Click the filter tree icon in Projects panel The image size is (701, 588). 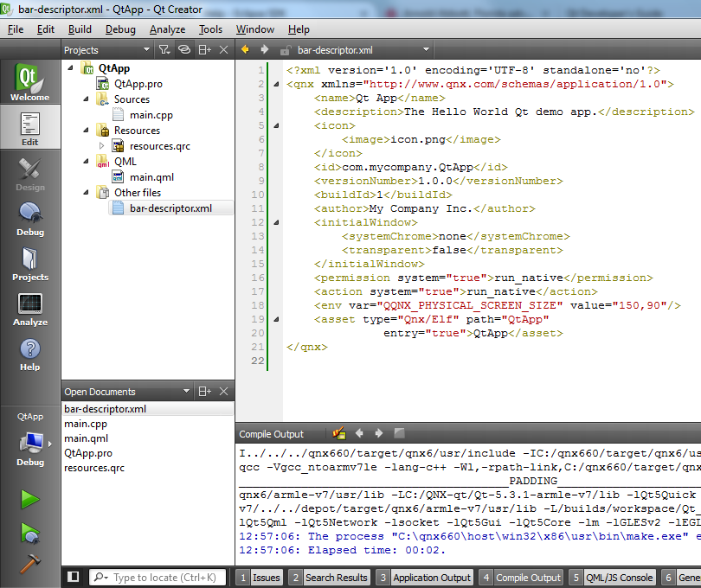click(x=164, y=50)
